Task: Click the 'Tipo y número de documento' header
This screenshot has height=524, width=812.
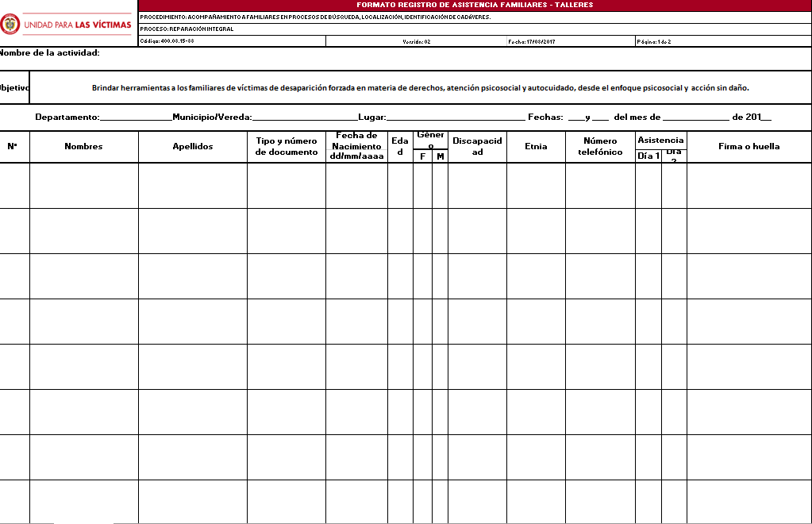Action: click(x=287, y=147)
